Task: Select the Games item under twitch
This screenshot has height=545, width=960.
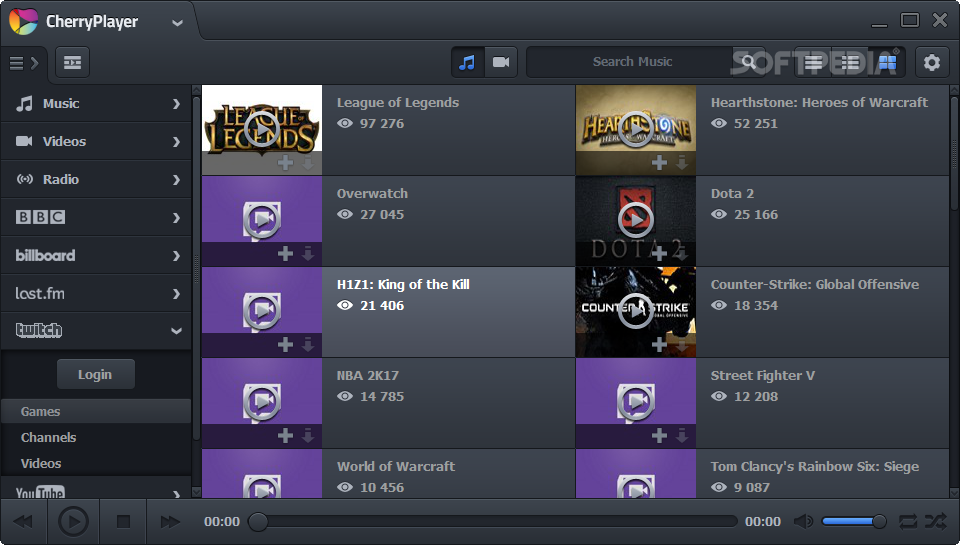Action: [x=96, y=412]
